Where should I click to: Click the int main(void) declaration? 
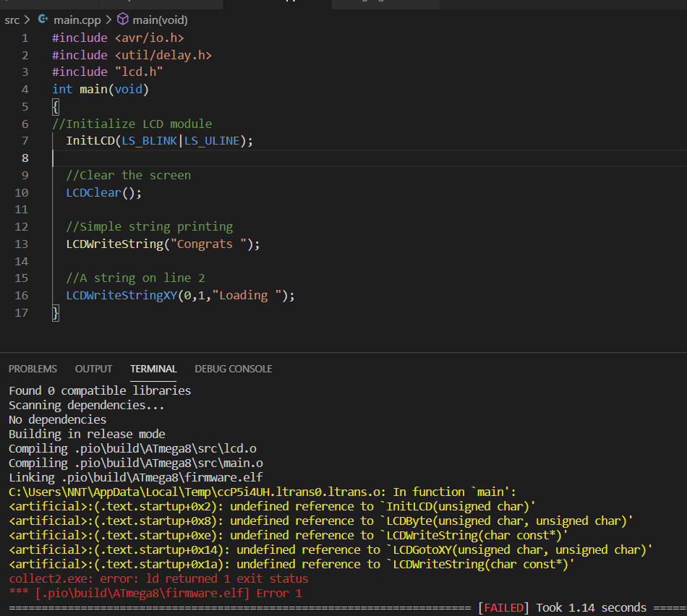(x=101, y=90)
